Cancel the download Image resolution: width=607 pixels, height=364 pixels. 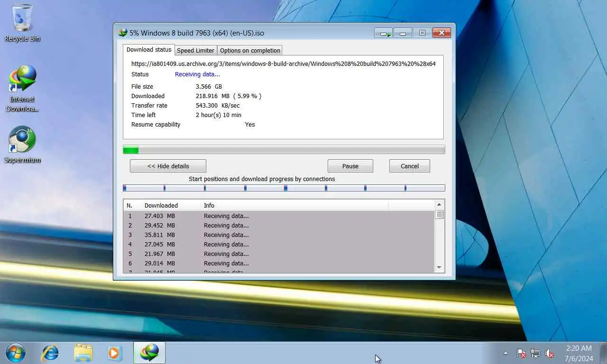pyautogui.click(x=410, y=166)
